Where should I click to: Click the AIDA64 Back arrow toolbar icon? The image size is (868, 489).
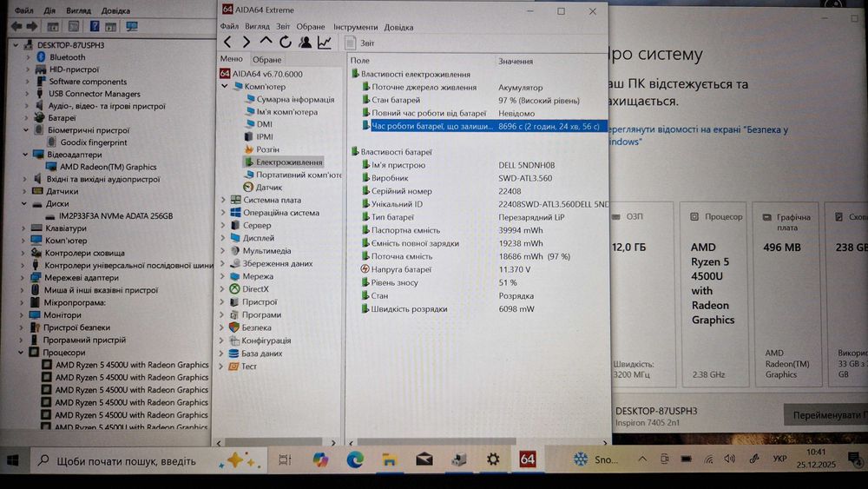(227, 42)
